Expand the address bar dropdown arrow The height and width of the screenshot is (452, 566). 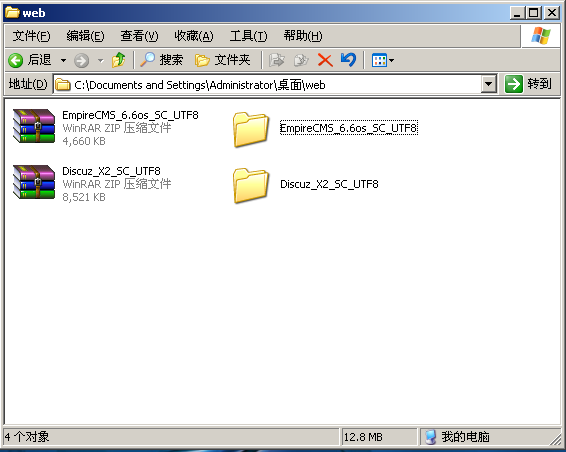coord(488,84)
